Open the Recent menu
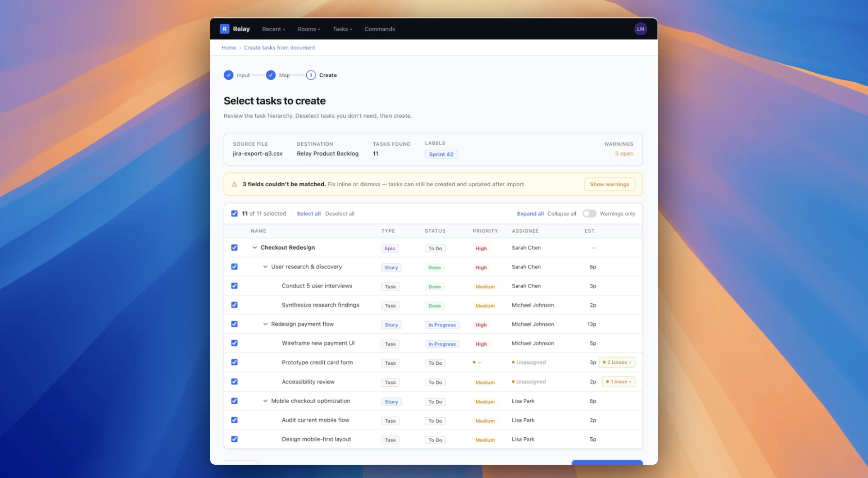The width and height of the screenshot is (868, 478). (273, 29)
